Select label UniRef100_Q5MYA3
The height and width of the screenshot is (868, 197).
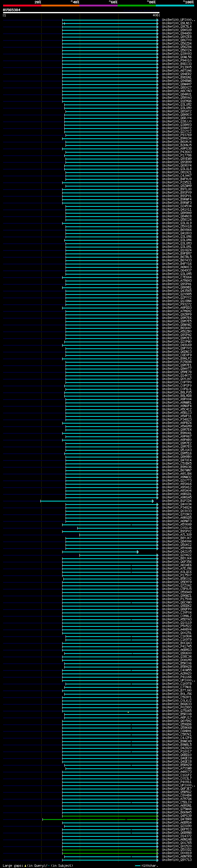pos(176,98)
